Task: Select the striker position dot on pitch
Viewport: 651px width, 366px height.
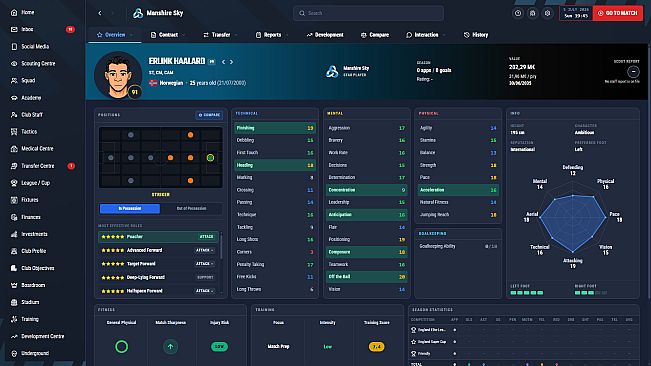Action: (x=210, y=158)
